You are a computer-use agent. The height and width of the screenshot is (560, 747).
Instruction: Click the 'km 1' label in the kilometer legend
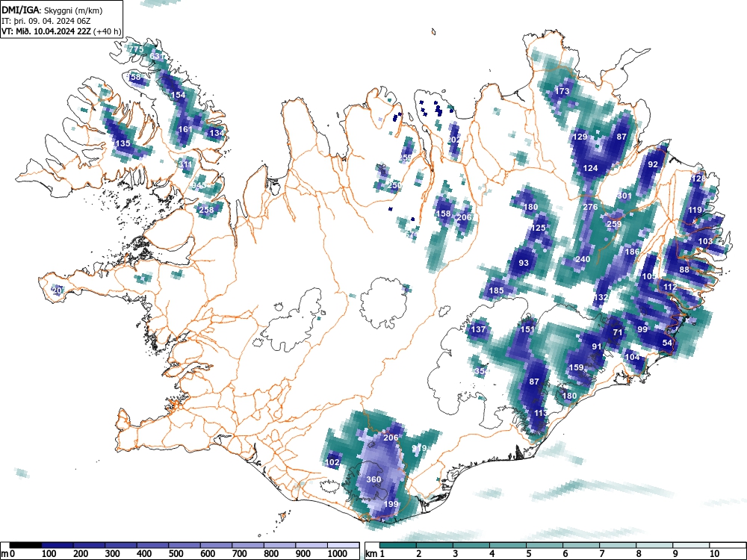[376, 554]
